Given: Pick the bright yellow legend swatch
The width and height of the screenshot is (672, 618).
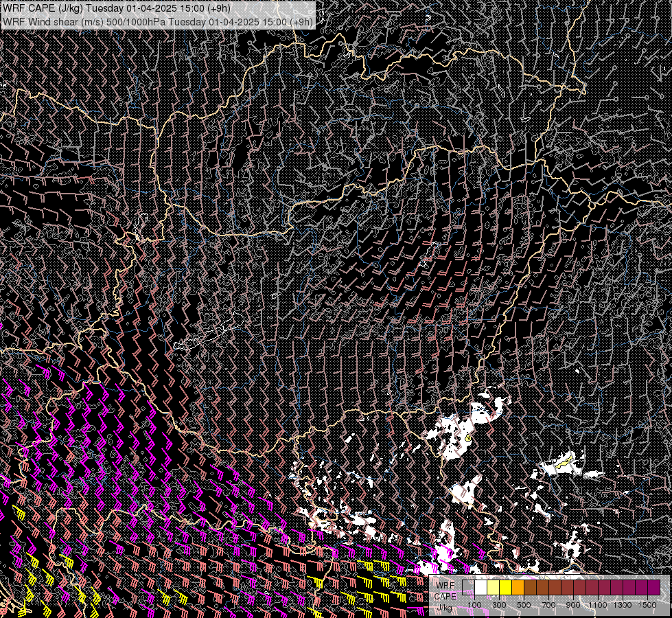Looking at the screenshot, I should point(506,587).
